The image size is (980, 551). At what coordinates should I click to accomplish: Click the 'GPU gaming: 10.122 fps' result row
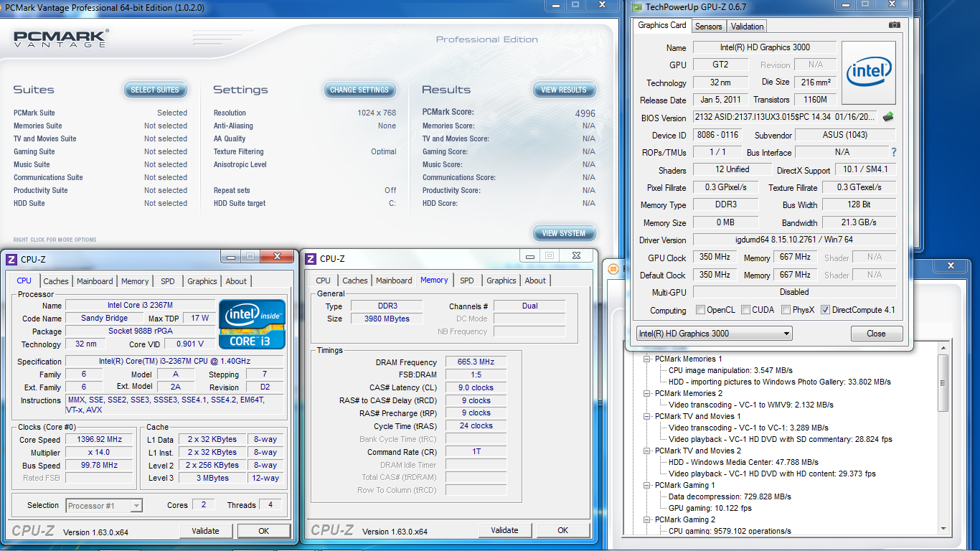[x=710, y=508]
